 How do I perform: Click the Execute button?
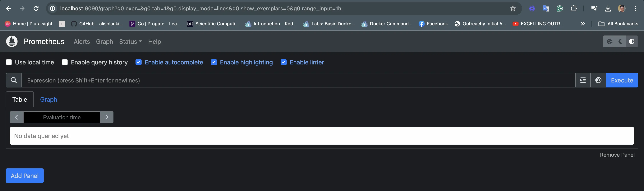[x=622, y=80]
